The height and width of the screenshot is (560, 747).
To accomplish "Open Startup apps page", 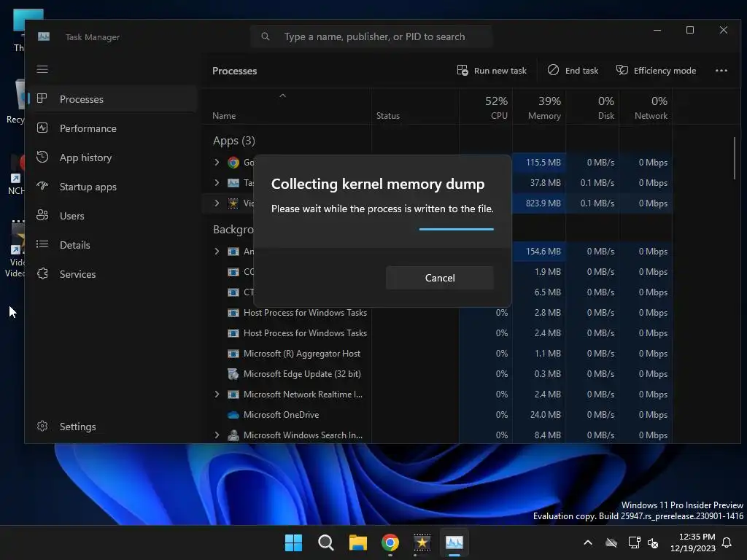I will 112,187.
